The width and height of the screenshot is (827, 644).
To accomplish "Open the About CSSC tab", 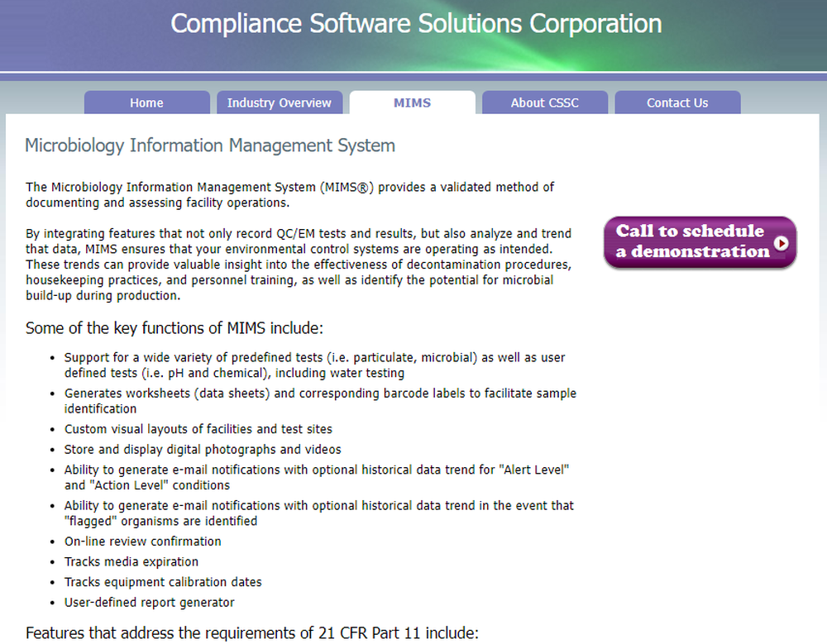I will (x=545, y=103).
